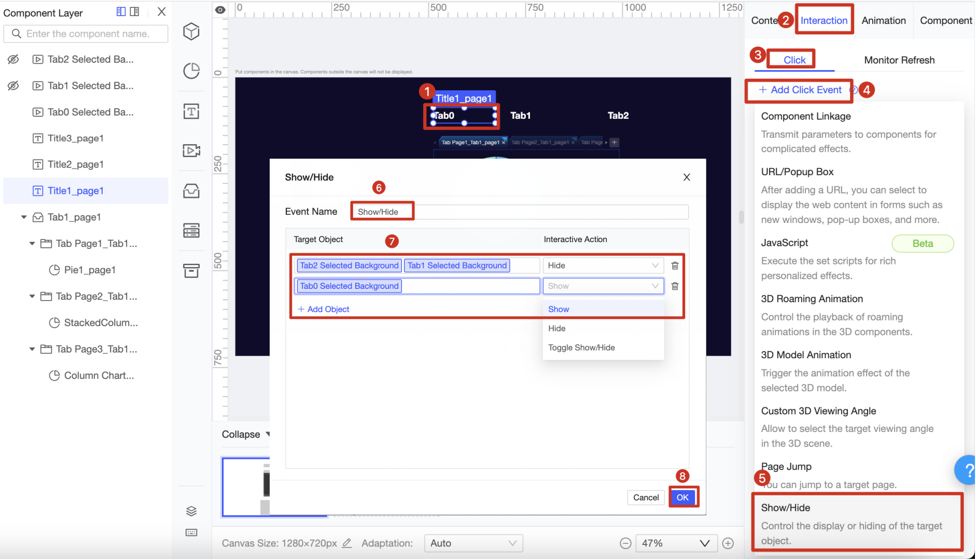Choose Show from the action list
The height and width of the screenshot is (560, 976).
pos(603,309)
